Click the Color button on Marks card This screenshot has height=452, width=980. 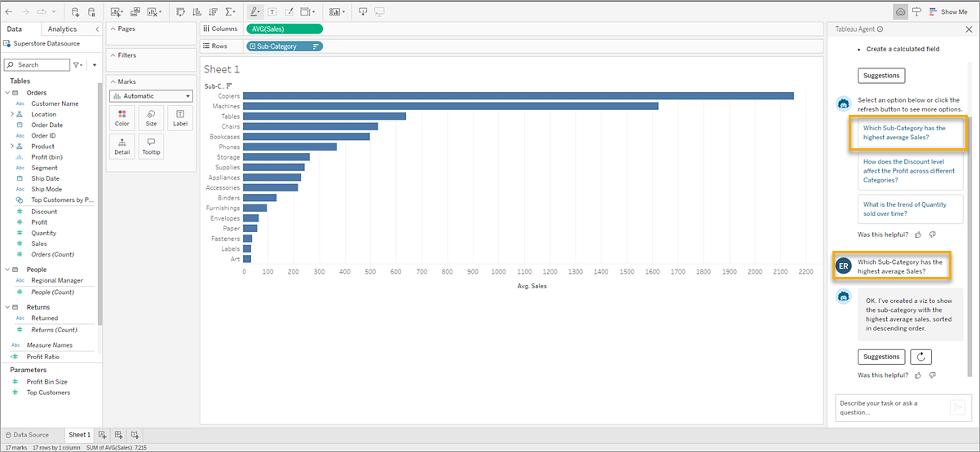(x=122, y=118)
